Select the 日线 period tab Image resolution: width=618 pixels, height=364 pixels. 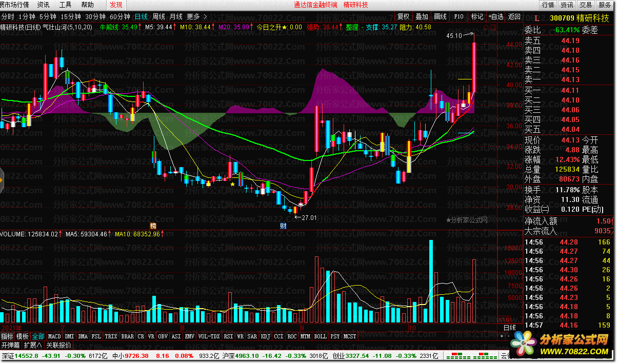coord(141,16)
